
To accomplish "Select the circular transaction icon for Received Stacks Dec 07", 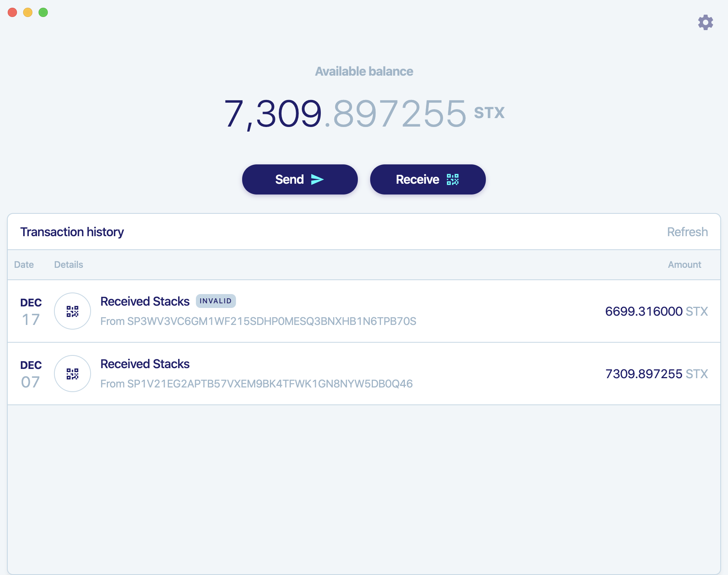I will pos(72,374).
